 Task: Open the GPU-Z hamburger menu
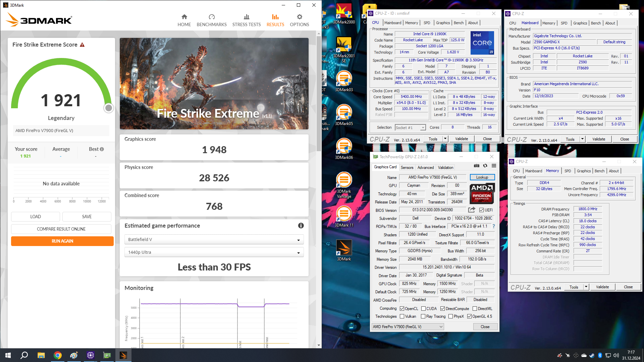pyautogui.click(x=494, y=166)
